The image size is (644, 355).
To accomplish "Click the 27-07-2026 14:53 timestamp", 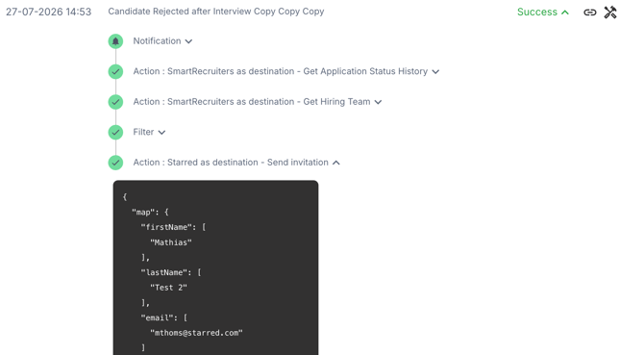I will (48, 12).
